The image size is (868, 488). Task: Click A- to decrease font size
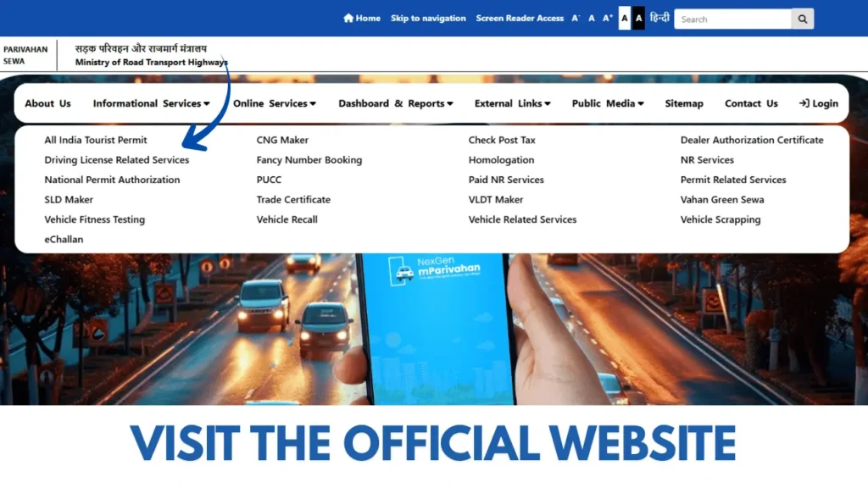pyautogui.click(x=576, y=17)
